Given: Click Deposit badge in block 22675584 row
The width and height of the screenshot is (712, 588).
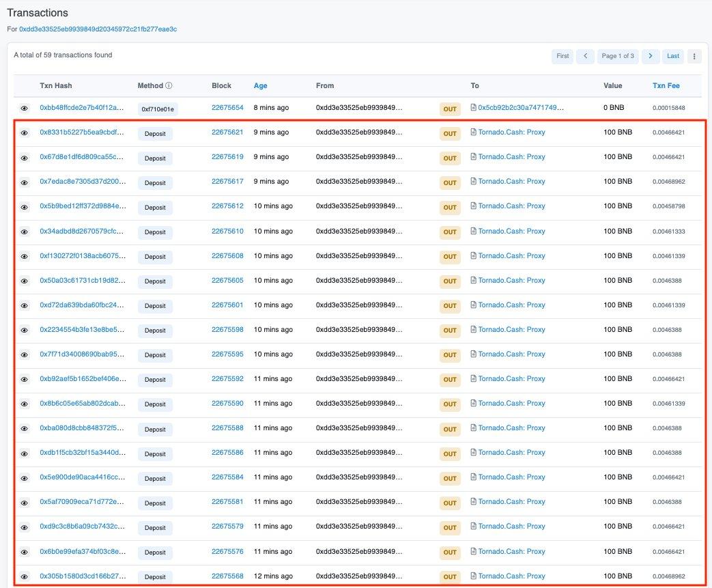Looking at the screenshot, I should (x=155, y=479).
